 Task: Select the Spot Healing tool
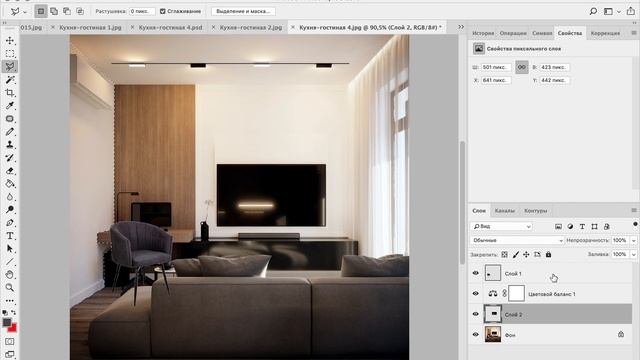tap(10, 119)
